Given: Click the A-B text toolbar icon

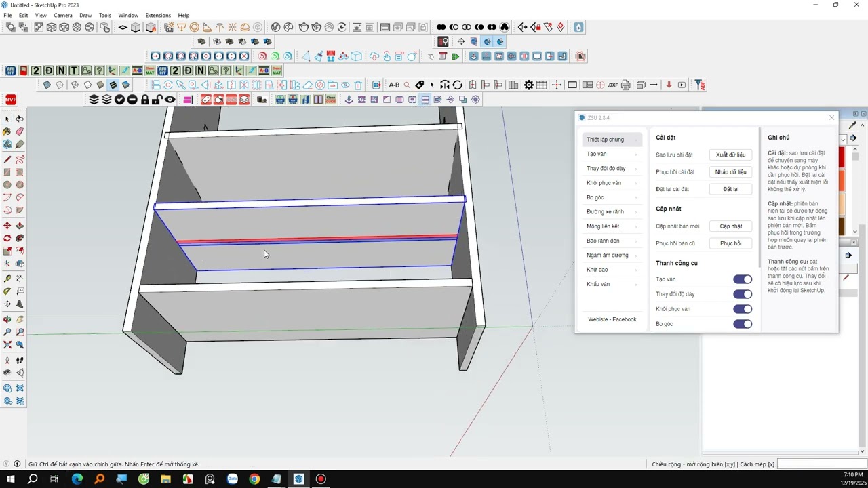Looking at the screenshot, I should pyautogui.click(x=394, y=85).
